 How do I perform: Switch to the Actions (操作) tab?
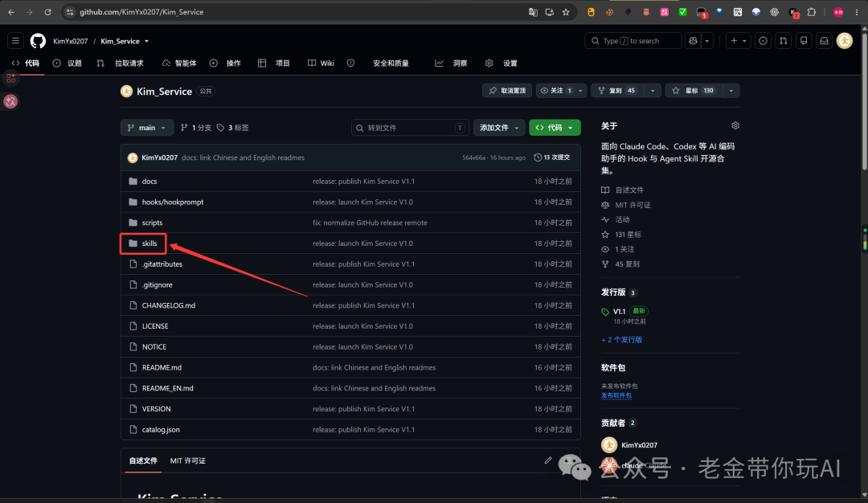(x=225, y=63)
